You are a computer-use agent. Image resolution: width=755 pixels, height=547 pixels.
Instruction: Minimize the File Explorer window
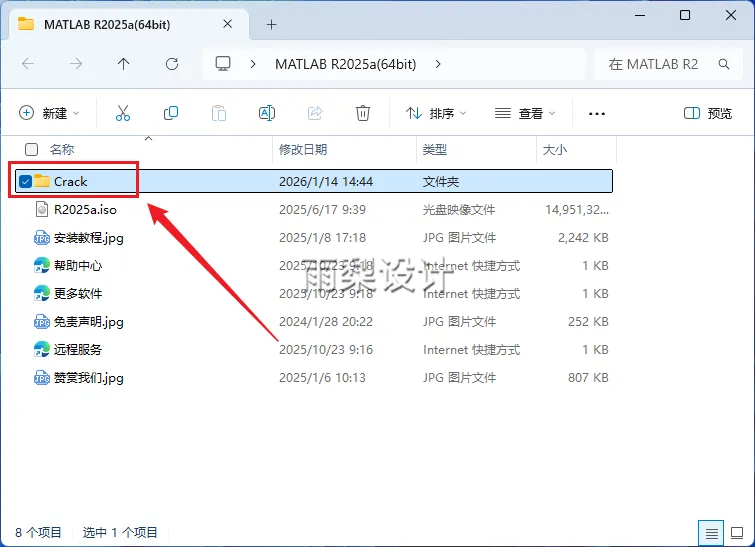pos(640,15)
